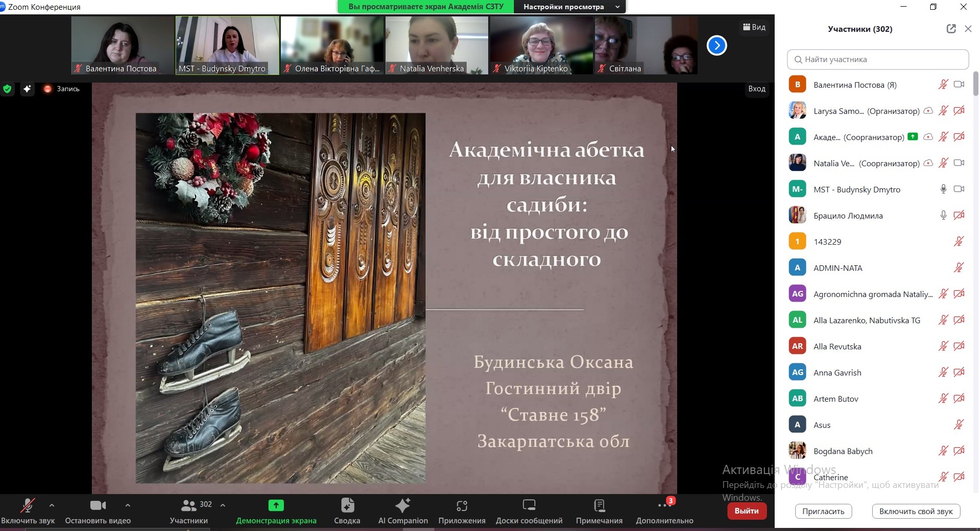The image size is (980, 531).
Task: Expand video options arrow beside camera
Action: click(128, 505)
